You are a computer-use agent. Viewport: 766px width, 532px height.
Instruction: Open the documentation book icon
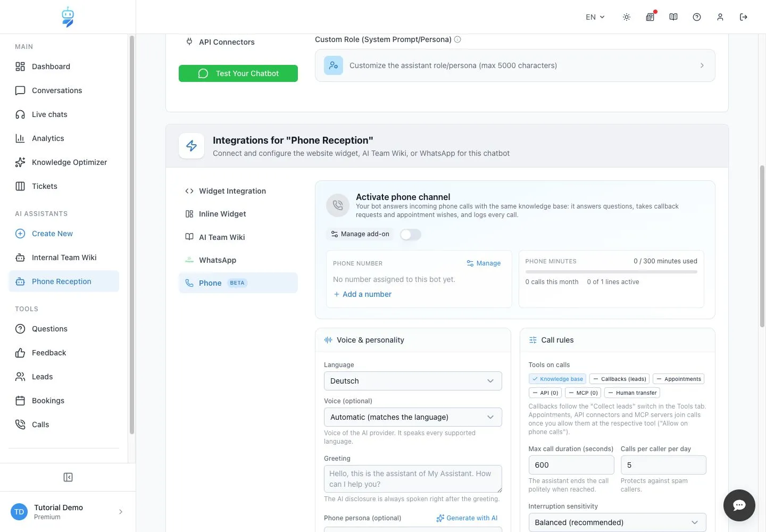(673, 17)
